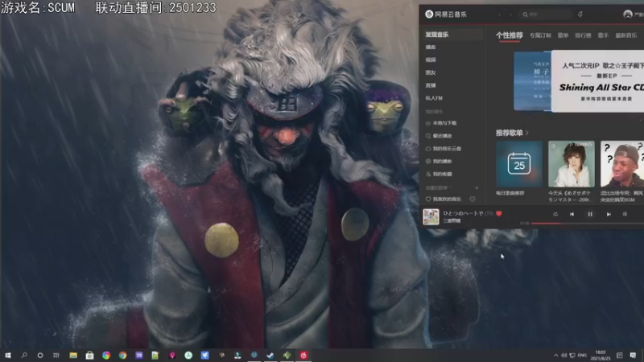Click the now-playing album art thumbnail
Viewport: 644px width, 362px height.
coord(431,216)
